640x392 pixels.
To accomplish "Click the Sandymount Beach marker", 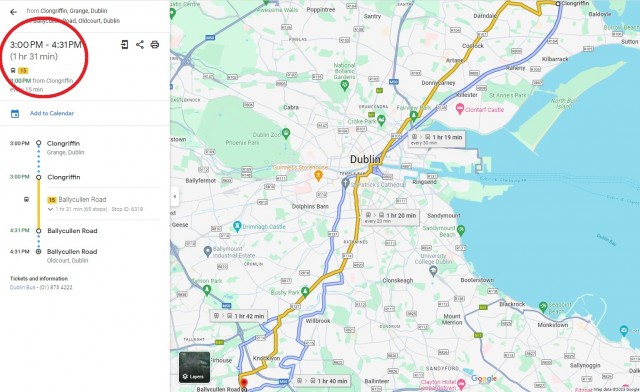I will 461,230.
